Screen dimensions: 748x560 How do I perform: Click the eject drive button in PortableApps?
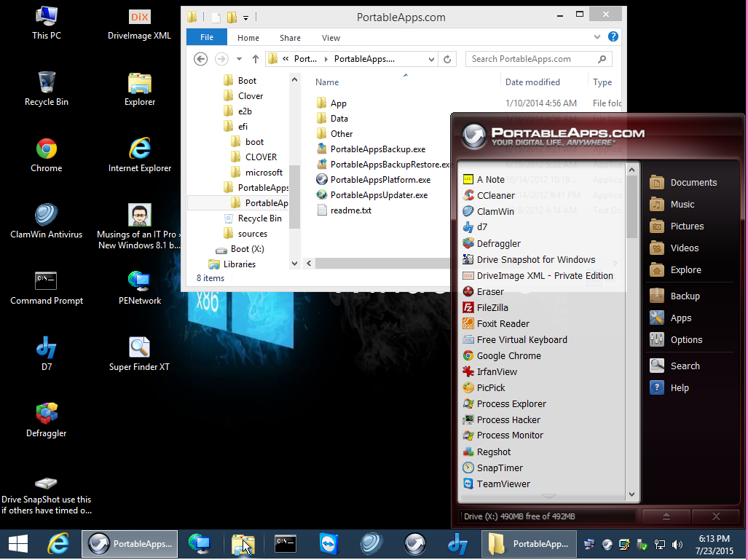(666, 516)
